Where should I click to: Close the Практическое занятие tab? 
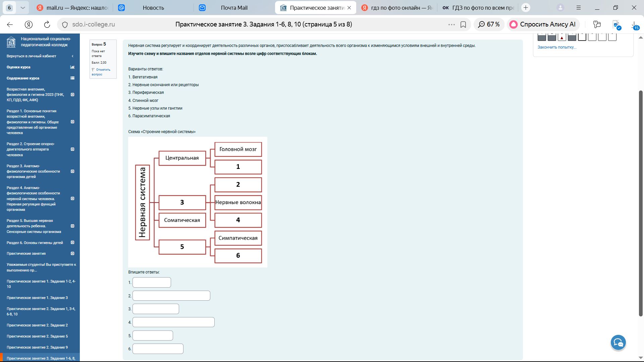(349, 8)
